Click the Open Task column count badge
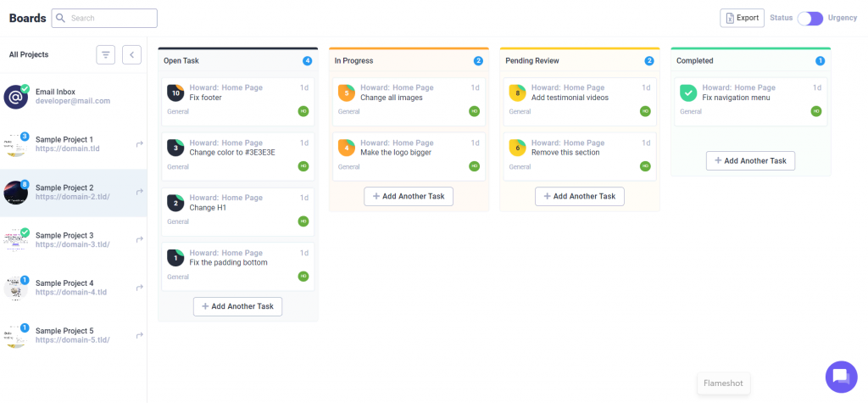 [307, 61]
